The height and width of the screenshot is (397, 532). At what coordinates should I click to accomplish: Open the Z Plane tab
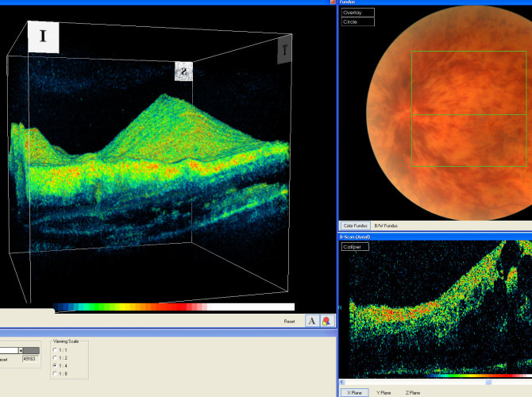click(413, 392)
